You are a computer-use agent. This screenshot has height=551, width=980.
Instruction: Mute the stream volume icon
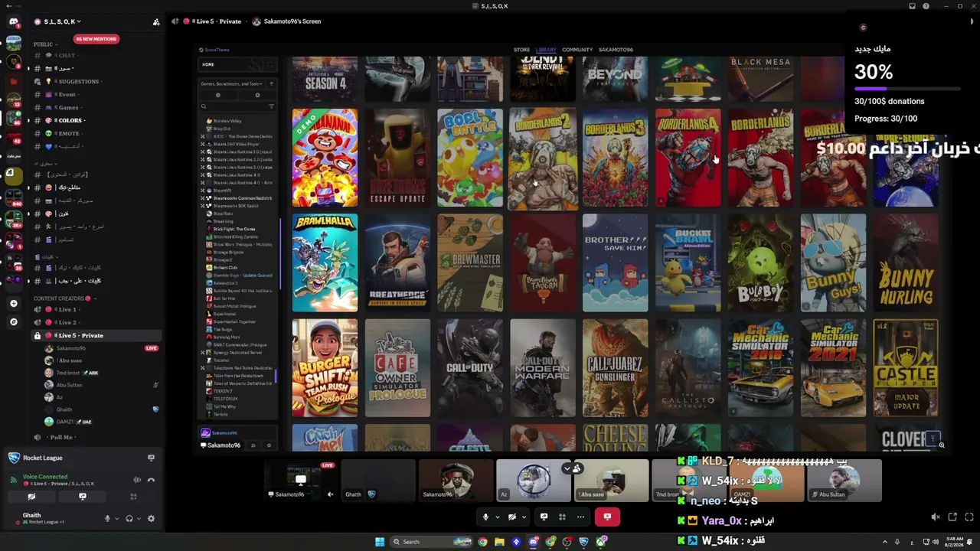coord(935,517)
